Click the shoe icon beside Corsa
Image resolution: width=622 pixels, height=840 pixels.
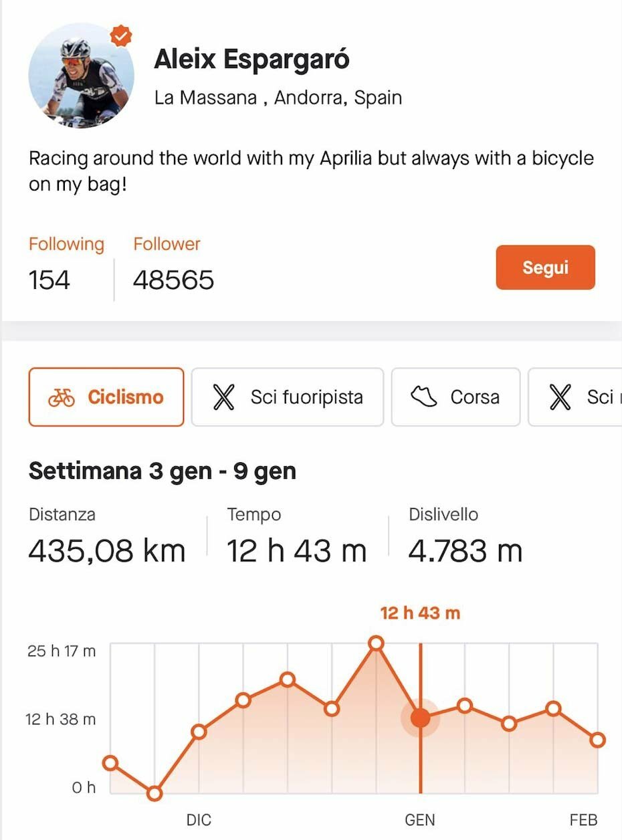pos(423,397)
